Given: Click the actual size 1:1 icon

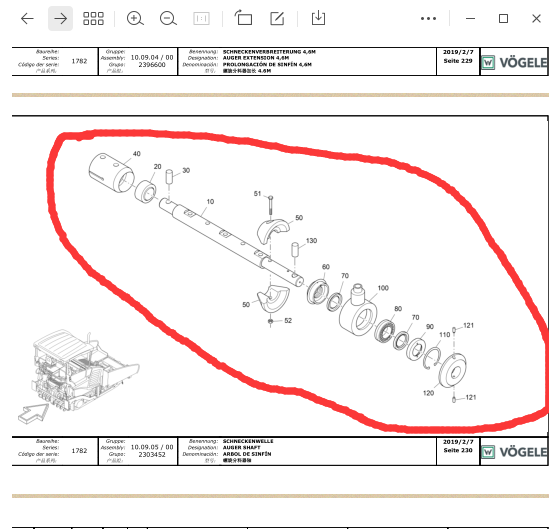Looking at the screenshot, I should (201, 19).
